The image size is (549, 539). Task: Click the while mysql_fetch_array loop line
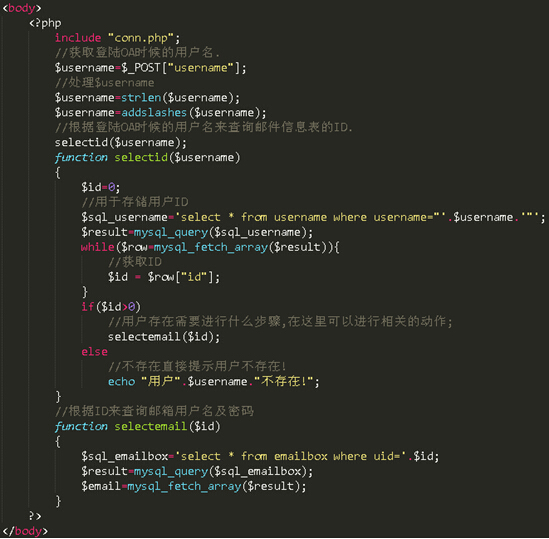[x=210, y=247]
